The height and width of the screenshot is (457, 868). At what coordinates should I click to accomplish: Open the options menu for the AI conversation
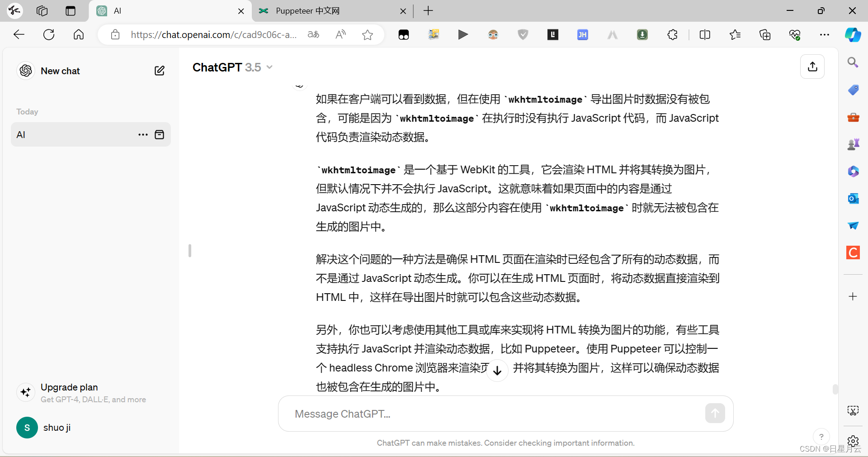click(x=142, y=134)
